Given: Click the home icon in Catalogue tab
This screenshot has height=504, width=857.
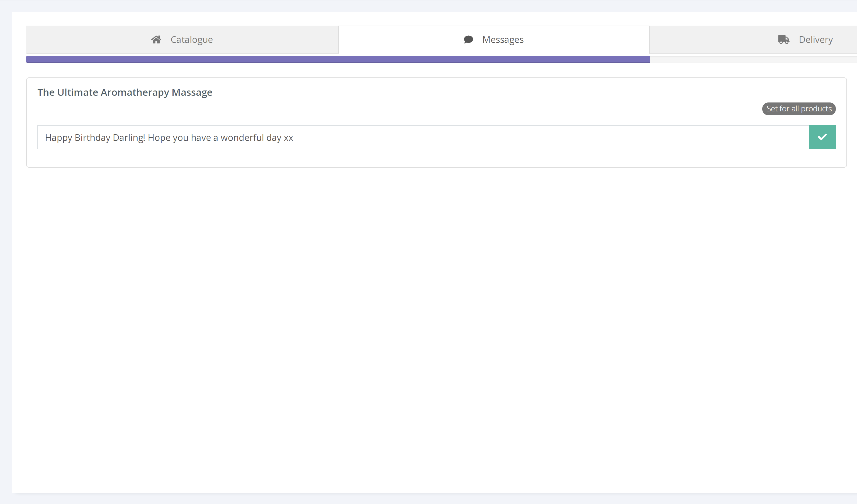Looking at the screenshot, I should click(156, 40).
